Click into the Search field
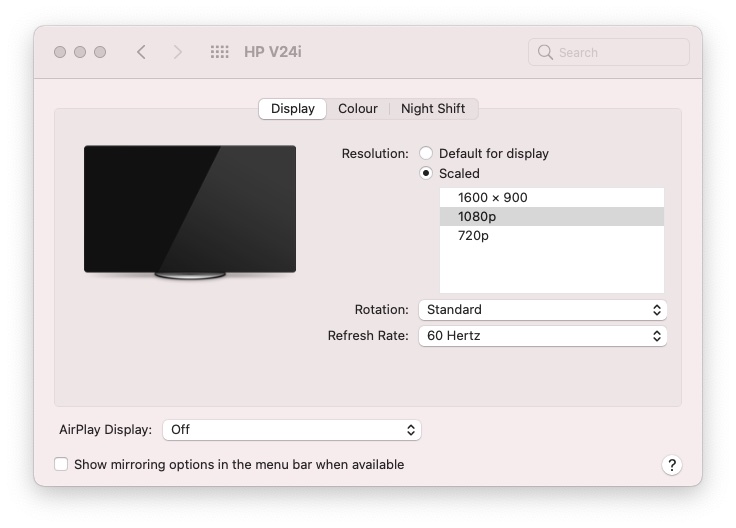 609,52
